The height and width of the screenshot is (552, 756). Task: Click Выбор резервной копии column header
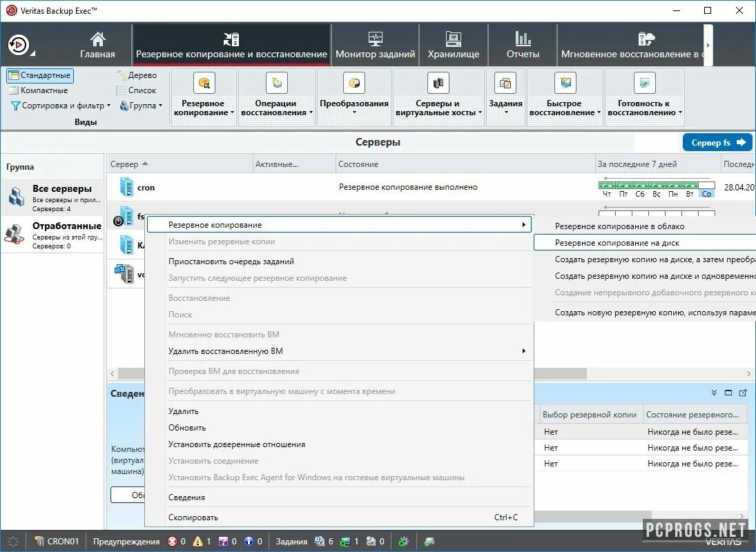pyautogui.click(x=590, y=415)
